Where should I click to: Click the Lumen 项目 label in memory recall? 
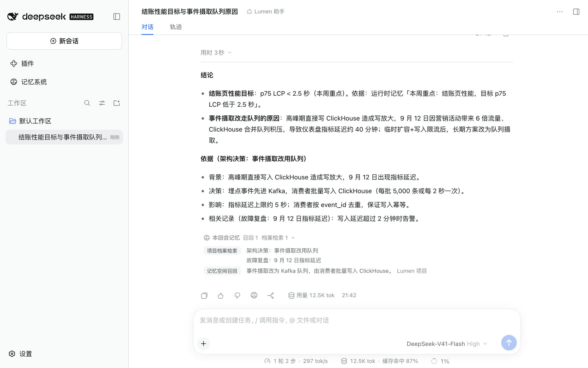[x=412, y=271]
